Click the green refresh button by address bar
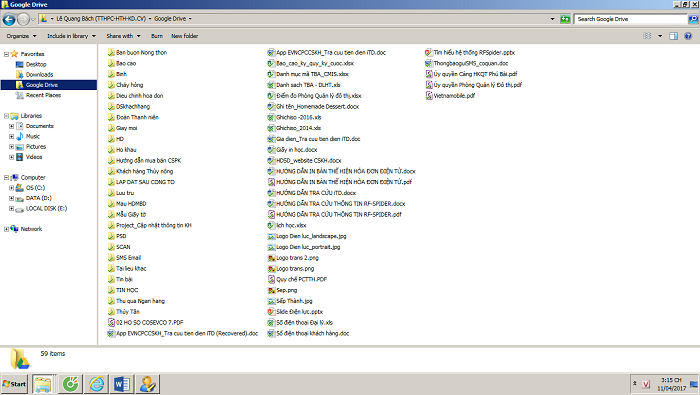This screenshot has width=700, height=395. click(565, 19)
